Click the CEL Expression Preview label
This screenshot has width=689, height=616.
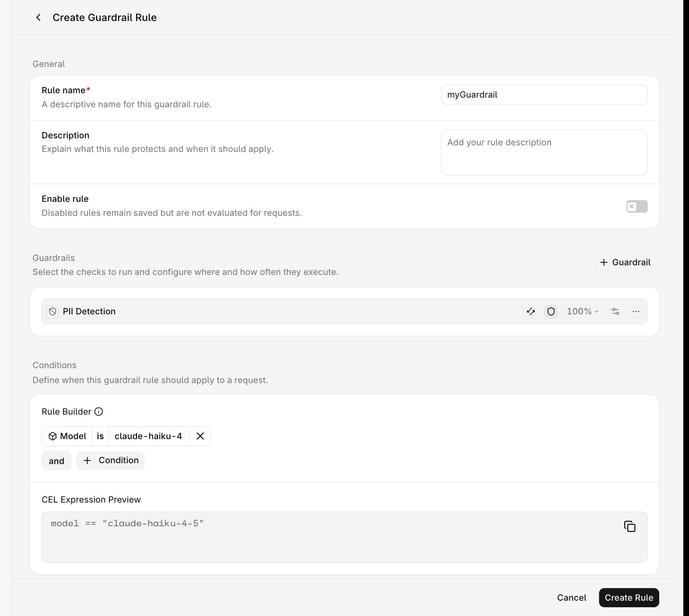coord(91,500)
